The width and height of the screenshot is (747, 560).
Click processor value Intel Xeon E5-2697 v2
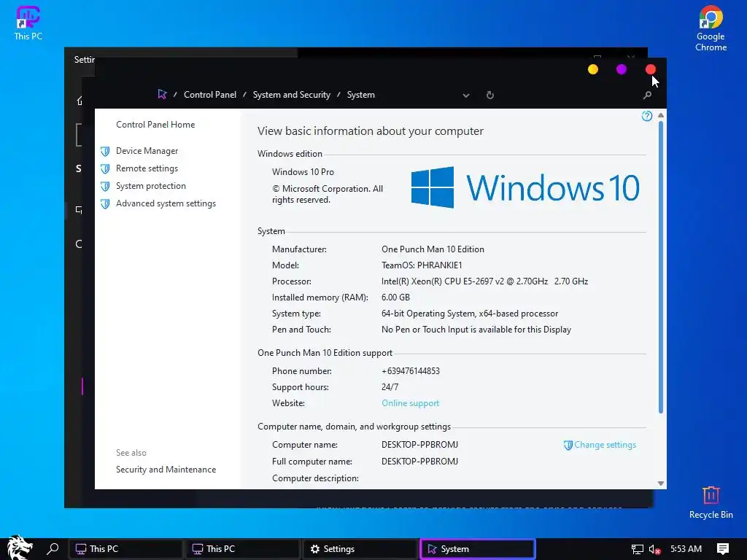coord(484,281)
